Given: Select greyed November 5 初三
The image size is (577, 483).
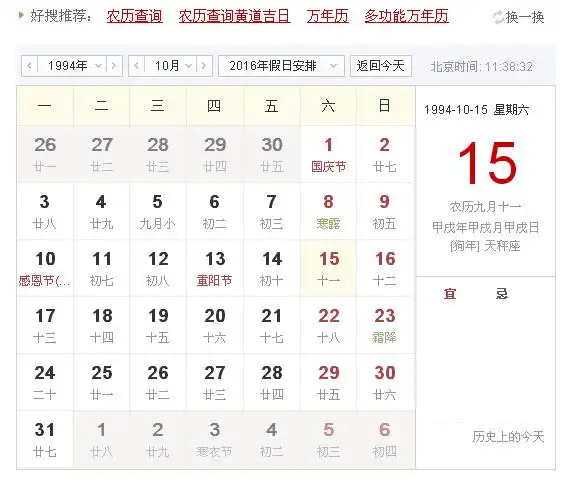Looking at the screenshot, I should pos(328,440).
